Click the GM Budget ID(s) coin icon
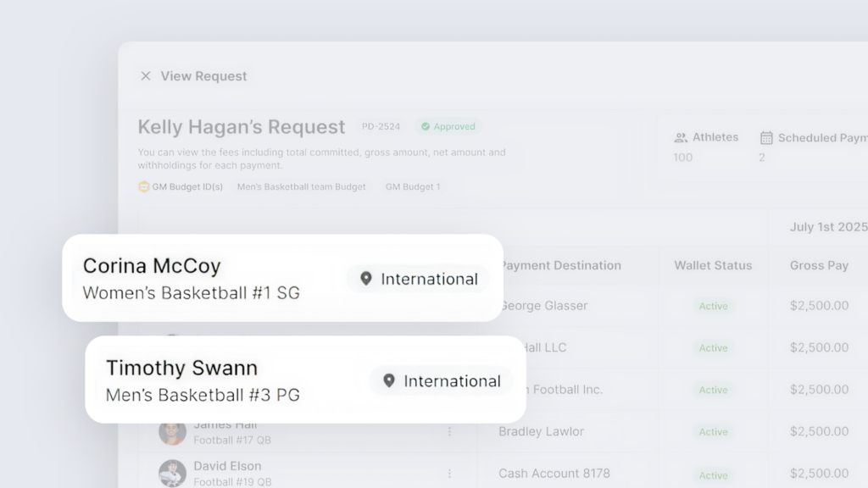The height and width of the screenshot is (488, 868). 143,186
